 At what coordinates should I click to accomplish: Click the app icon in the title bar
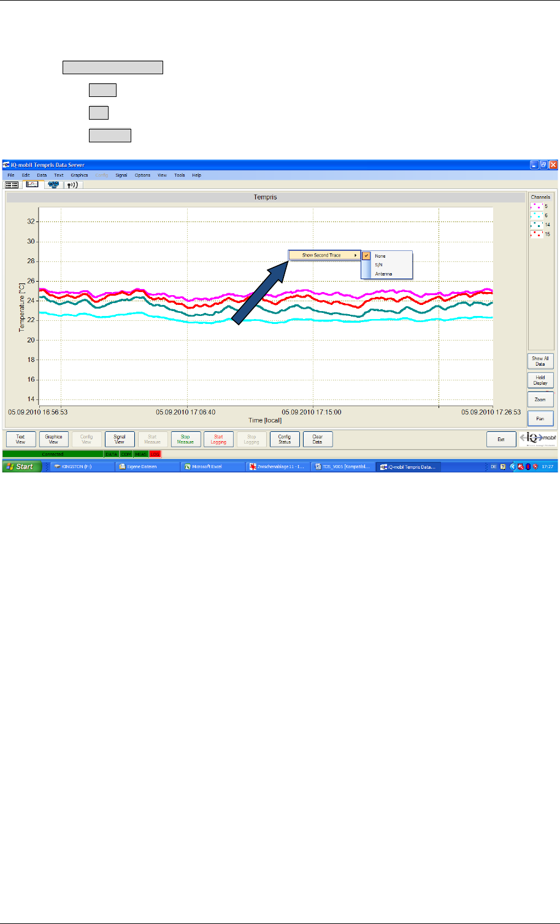pyautogui.click(x=7, y=164)
